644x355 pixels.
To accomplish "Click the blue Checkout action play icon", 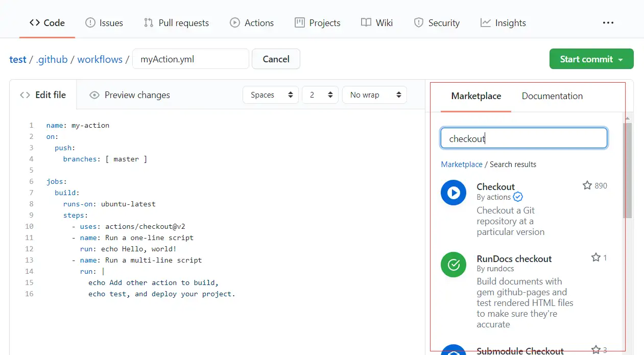I will 454,193.
